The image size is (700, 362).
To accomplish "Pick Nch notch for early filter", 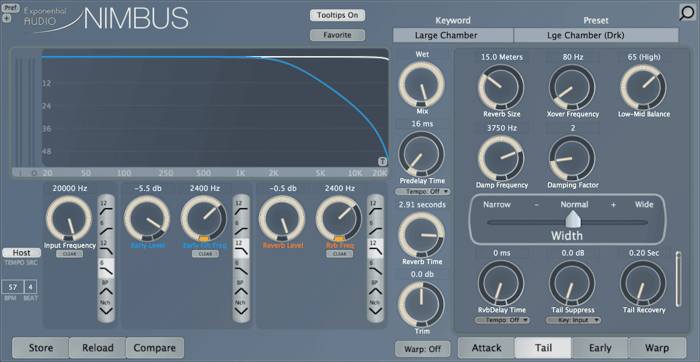I will click(x=241, y=308).
